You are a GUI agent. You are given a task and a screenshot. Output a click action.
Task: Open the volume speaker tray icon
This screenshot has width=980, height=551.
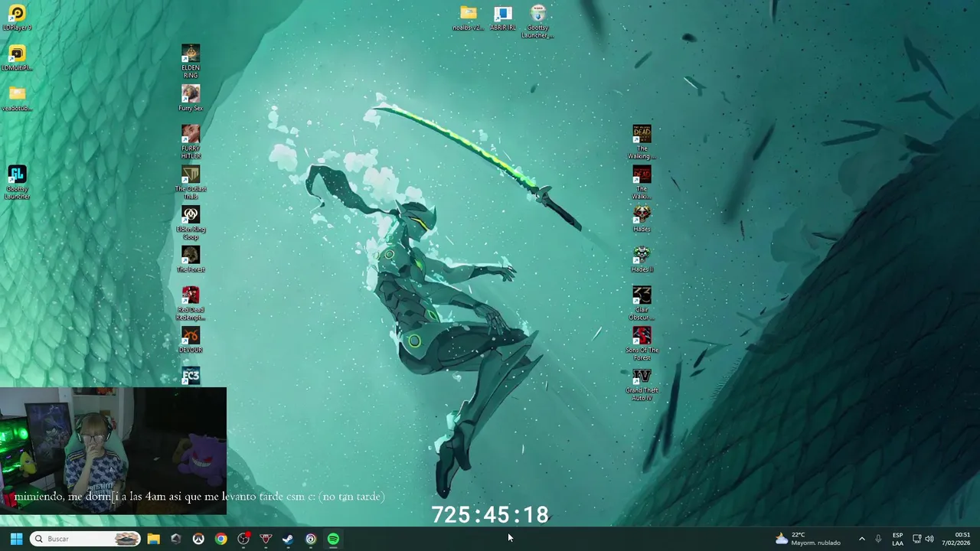point(929,539)
